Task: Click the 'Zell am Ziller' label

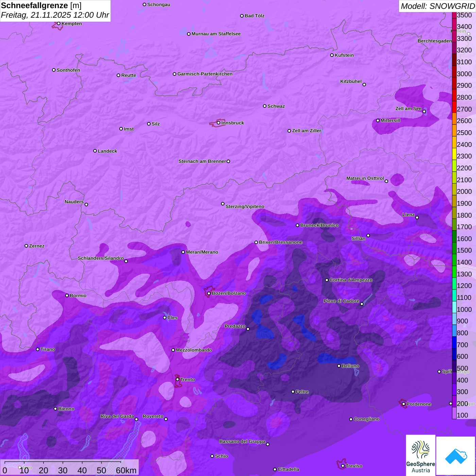Action: tap(307, 131)
